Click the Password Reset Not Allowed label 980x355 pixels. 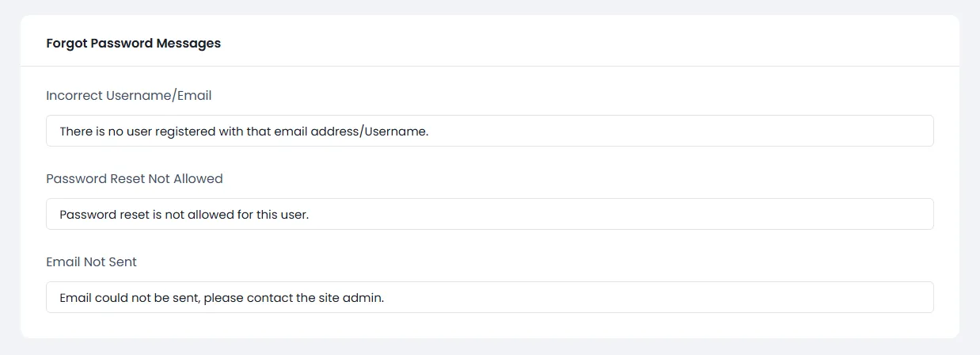pyautogui.click(x=134, y=178)
